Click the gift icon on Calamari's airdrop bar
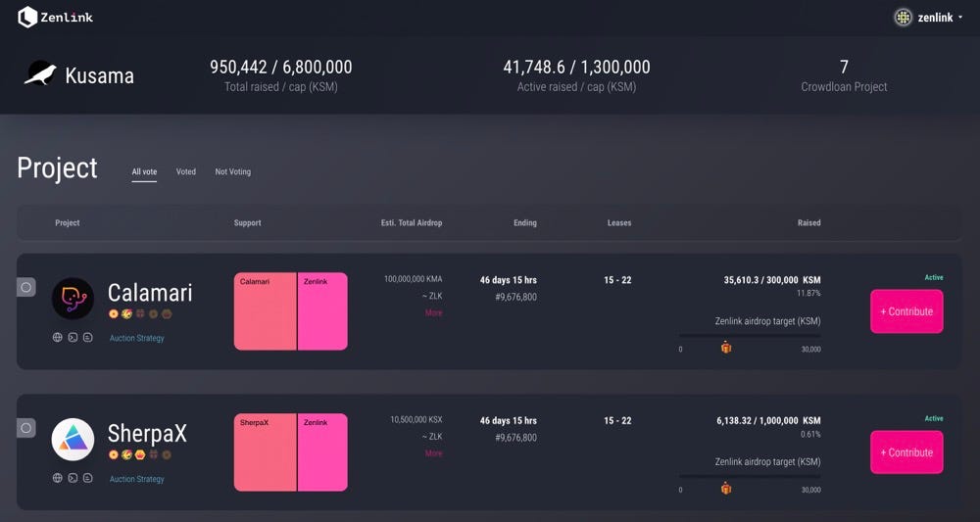This screenshot has height=522, width=980. [726, 348]
